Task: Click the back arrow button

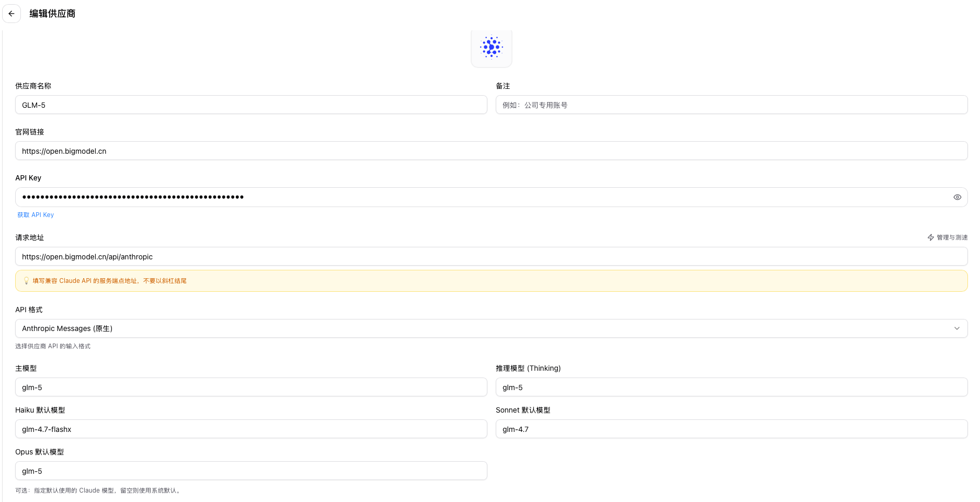Action: pos(12,14)
